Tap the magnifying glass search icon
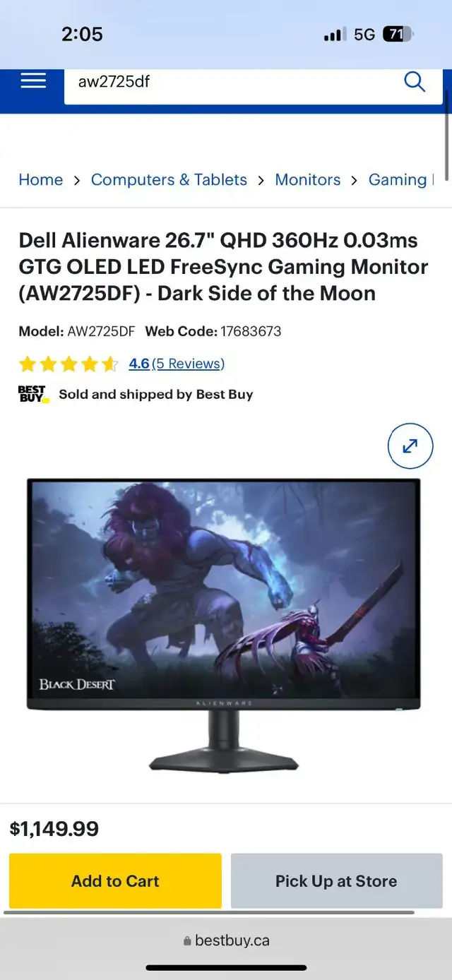 click(415, 82)
